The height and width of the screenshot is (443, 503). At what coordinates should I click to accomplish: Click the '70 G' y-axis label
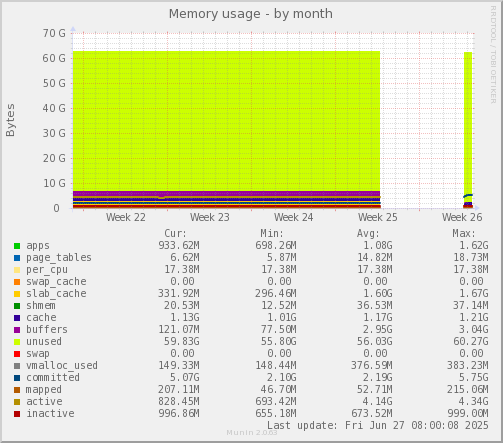(x=54, y=33)
